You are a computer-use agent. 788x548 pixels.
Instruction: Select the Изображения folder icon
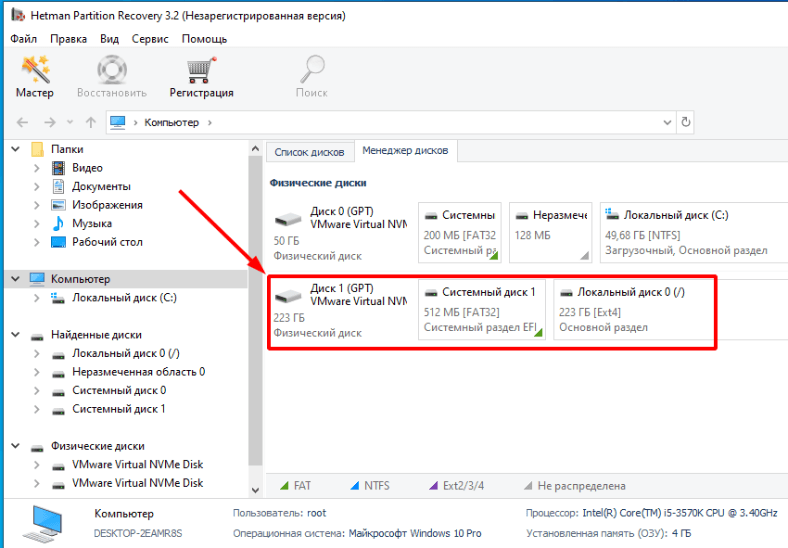click(x=58, y=205)
